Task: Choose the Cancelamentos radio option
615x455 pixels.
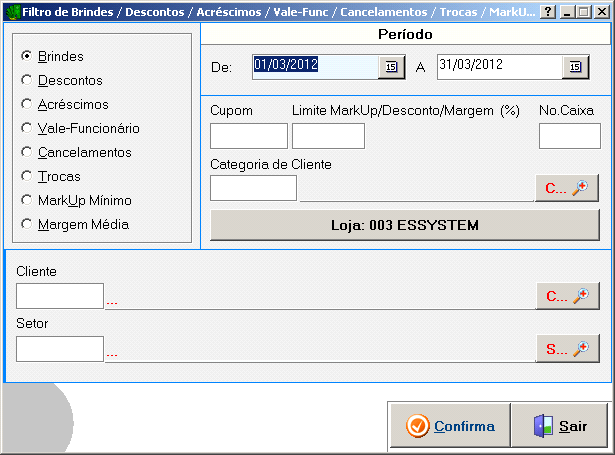Action: pos(27,153)
